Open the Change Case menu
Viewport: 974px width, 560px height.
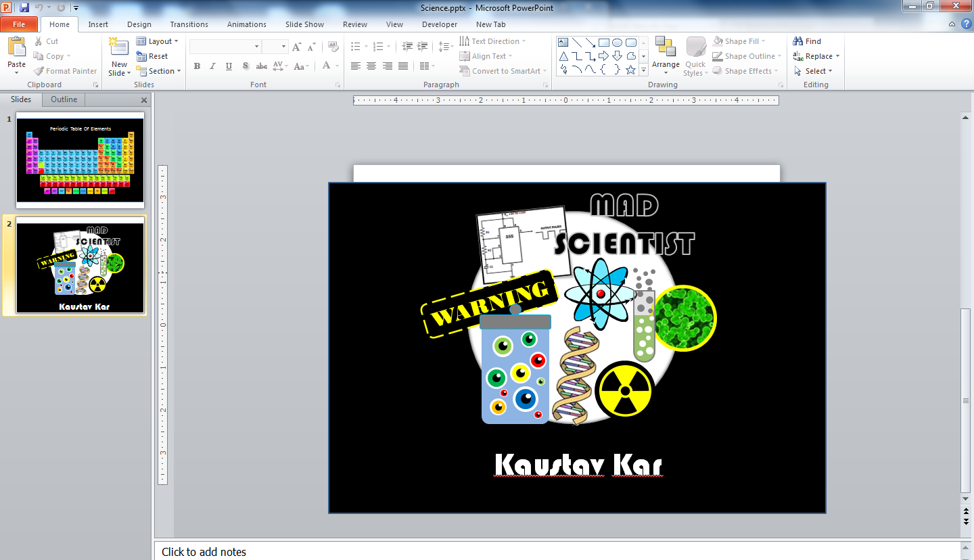pos(301,66)
